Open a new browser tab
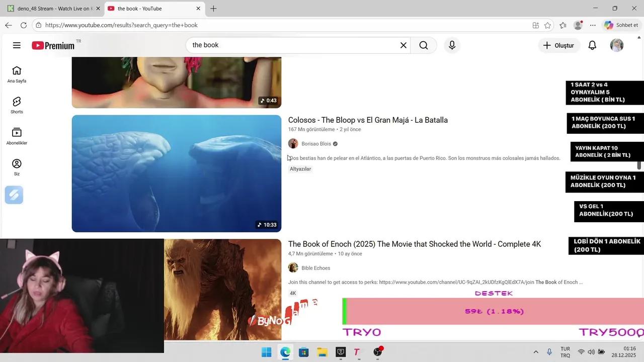This screenshot has width=644, height=362. pos(213,9)
